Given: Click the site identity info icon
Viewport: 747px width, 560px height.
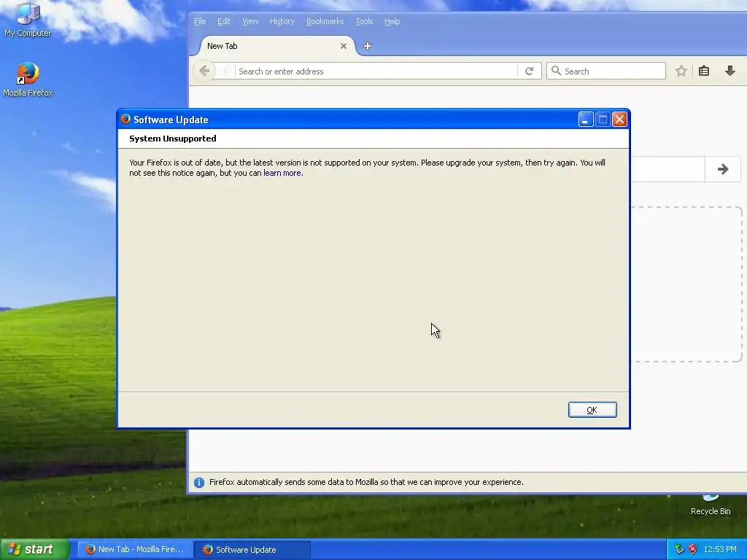Looking at the screenshot, I should click(226, 71).
